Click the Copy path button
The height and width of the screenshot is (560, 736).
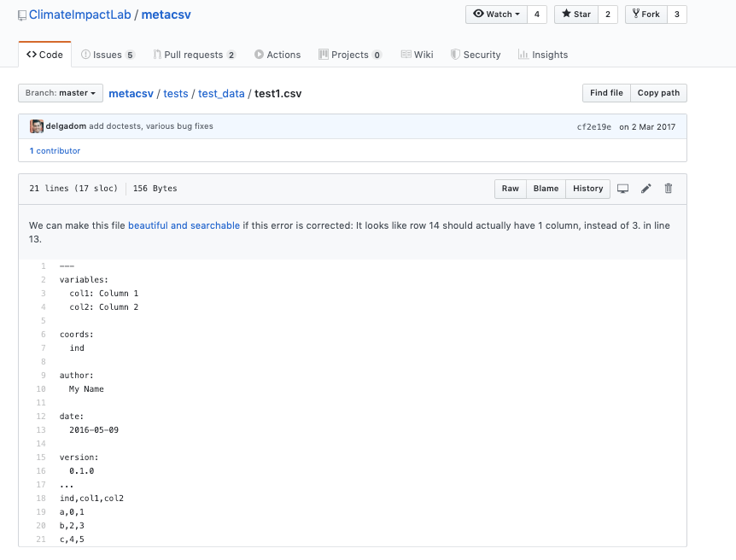pos(658,93)
